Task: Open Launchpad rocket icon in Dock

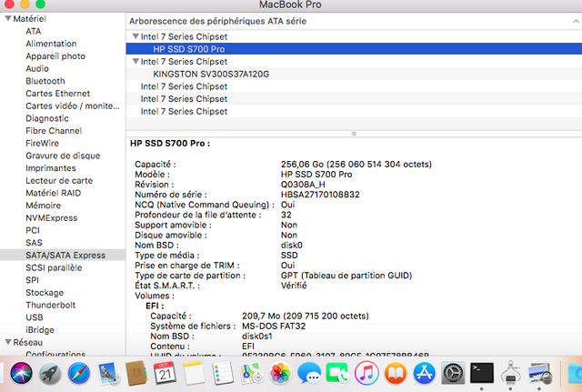Action: pyautogui.click(x=50, y=373)
